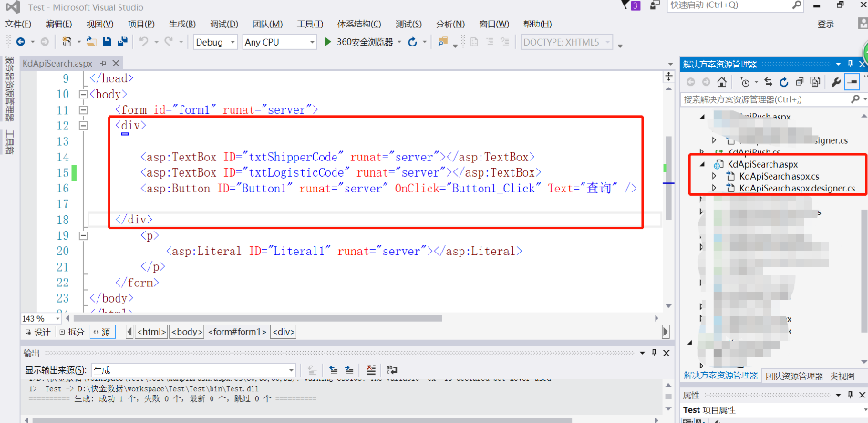Click the Find in Files icon
This screenshot has width=868, height=423.
click(442, 42)
